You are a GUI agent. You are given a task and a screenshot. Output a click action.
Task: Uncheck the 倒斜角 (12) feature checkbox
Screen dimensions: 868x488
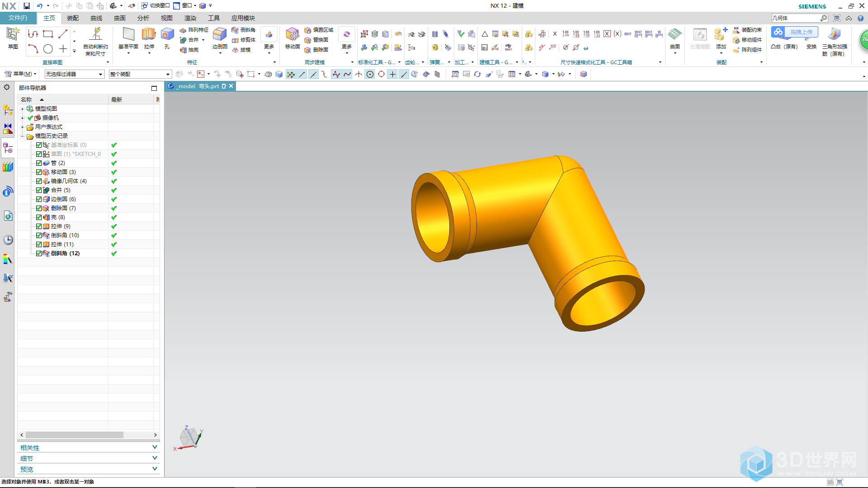[x=39, y=253]
